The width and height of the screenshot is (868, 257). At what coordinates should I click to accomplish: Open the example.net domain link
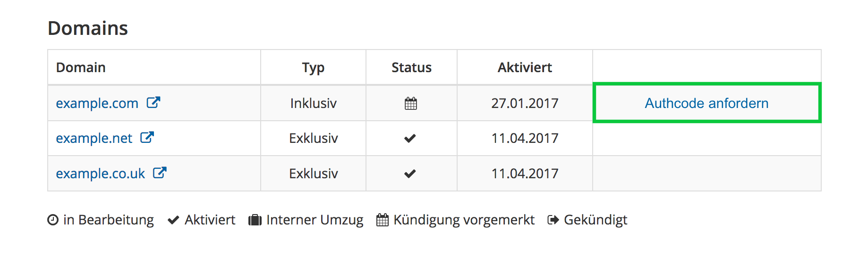(94, 138)
